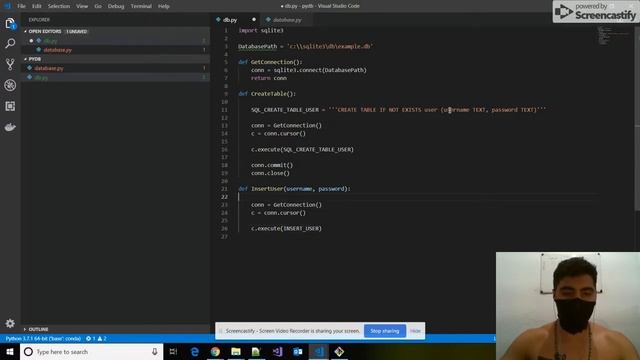This screenshot has width=640, height=360.
Task: Switch to Google Chrome in the taskbar
Action: (x=215, y=351)
